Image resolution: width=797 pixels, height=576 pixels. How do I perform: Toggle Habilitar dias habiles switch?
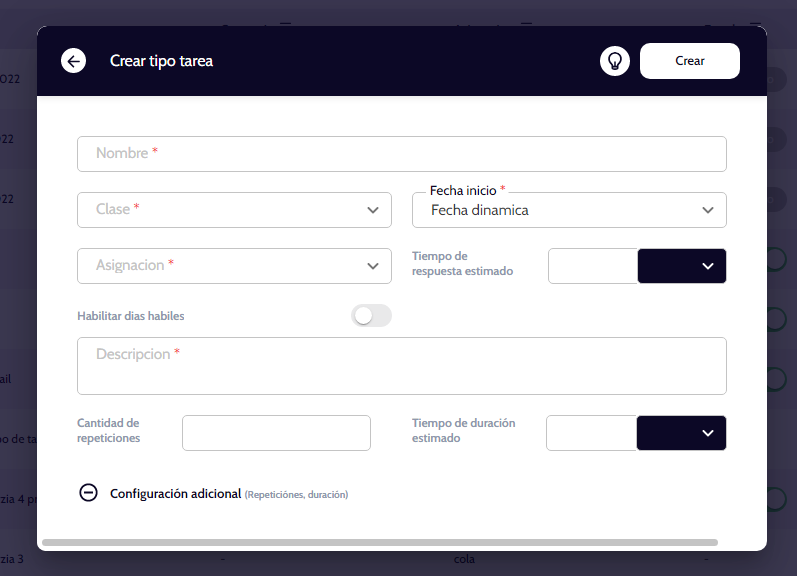371,316
